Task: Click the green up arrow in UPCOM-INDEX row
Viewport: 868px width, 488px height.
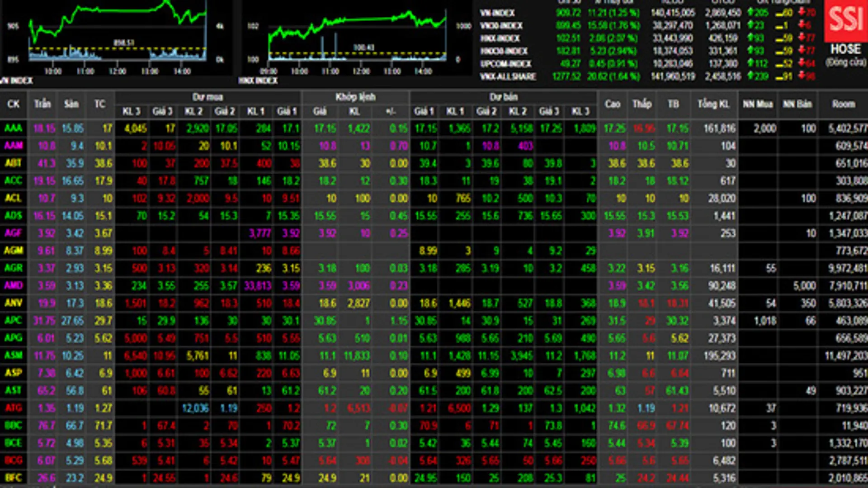Action: [750, 63]
